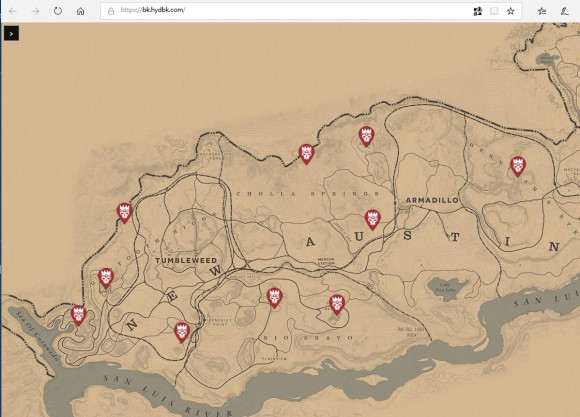This screenshot has width=580, height=417.
Task: Select the skull marker beside Sea of Coronado
Action: pos(78,316)
